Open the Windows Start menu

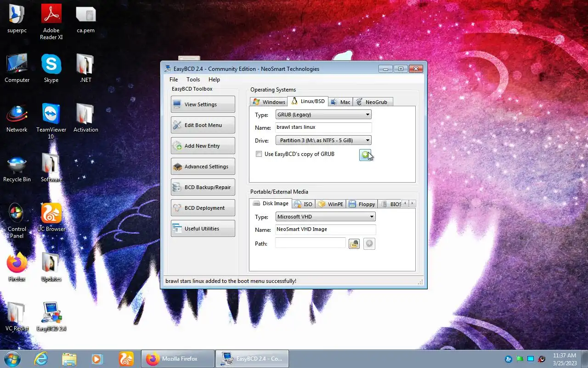11,359
